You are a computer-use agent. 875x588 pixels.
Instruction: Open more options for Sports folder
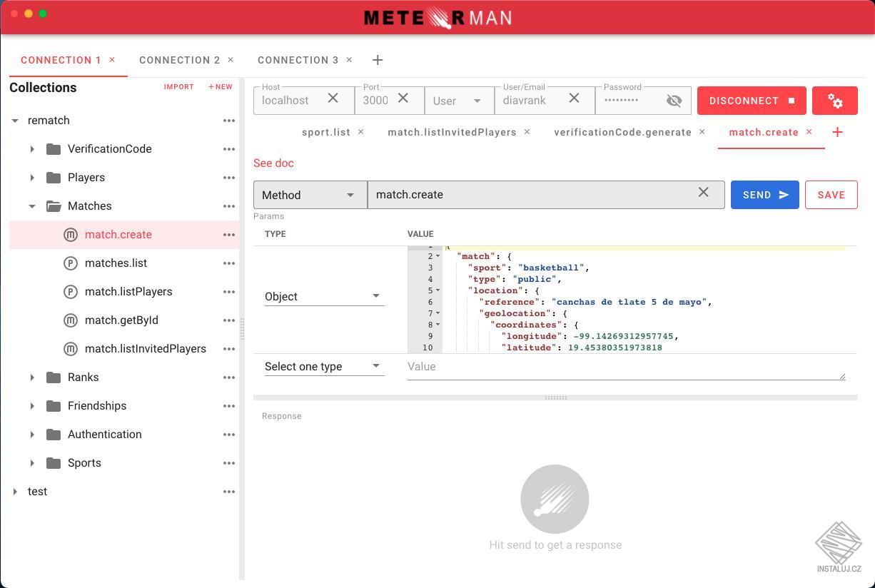point(229,463)
